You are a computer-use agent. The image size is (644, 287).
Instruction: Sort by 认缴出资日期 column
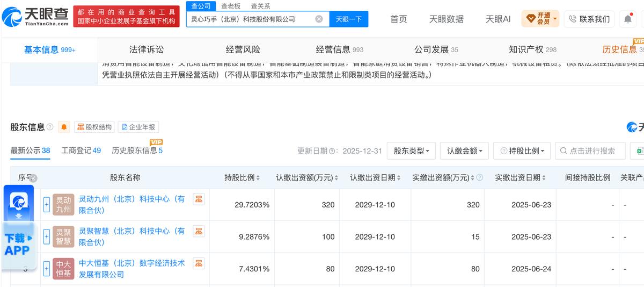[x=399, y=178]
